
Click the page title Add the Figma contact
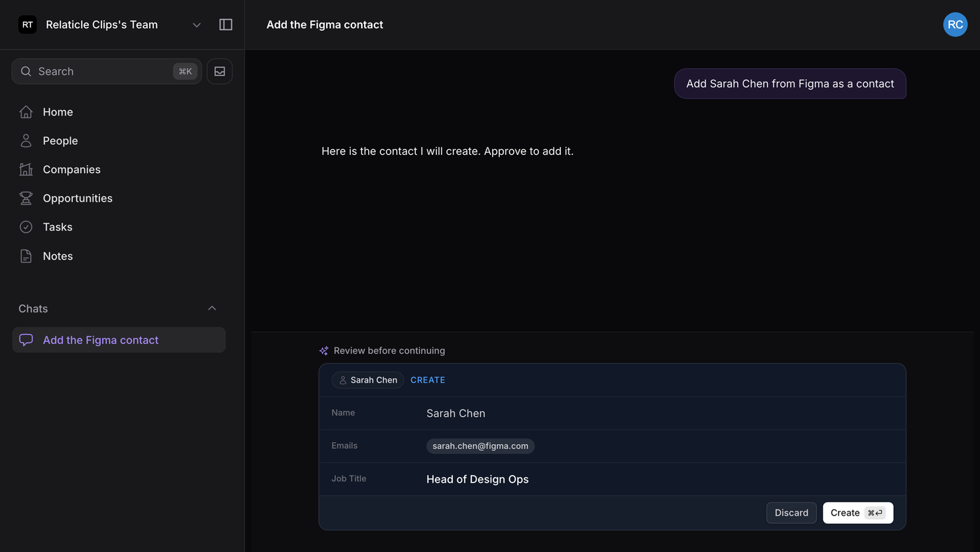(325, 25)
